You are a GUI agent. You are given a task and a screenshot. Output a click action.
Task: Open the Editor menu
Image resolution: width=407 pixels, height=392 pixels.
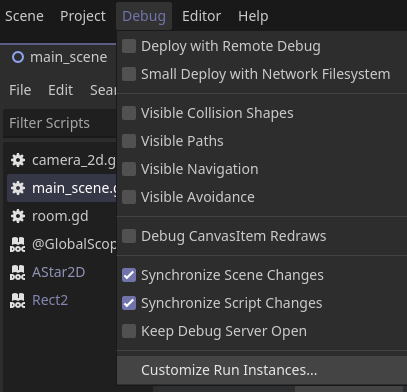pyautogui.click(x=201, y=16)
